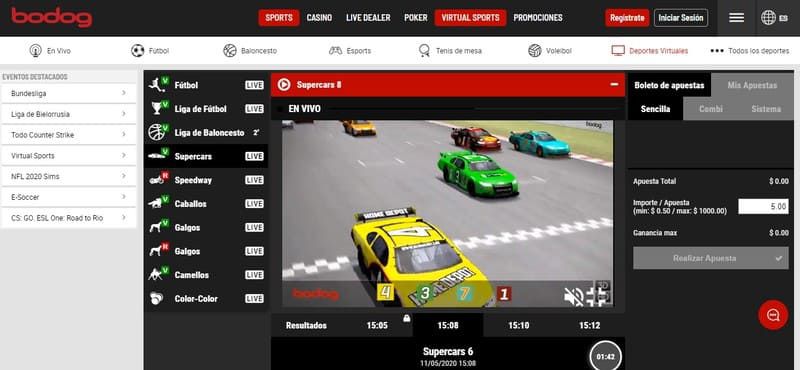Open the hamburger menu icon
Viewport: 800px width, 370px height.
coord(736,18)
